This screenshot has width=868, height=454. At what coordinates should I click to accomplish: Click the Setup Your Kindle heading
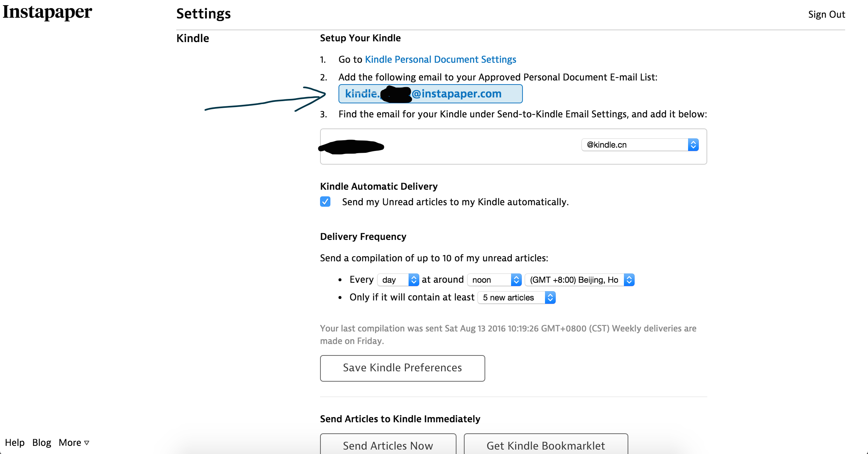pos(360,38)
